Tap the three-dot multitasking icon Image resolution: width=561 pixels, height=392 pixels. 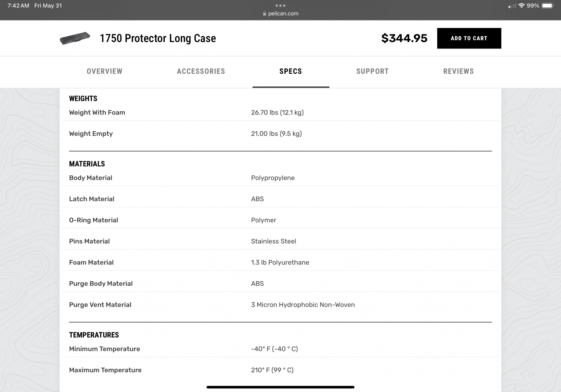[280, 5]
